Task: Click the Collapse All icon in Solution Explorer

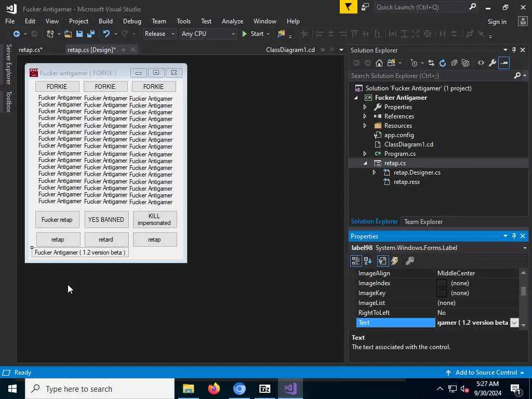Action: (454, 63)
